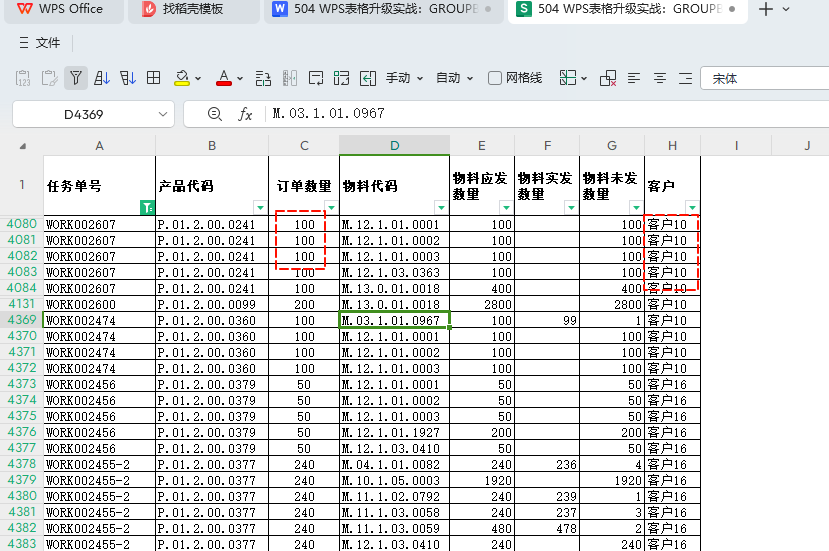The height and width of the screenshot is (551, 829).
Task: Expand the Name Box D4369 dropdown
Action: (163, 114)
